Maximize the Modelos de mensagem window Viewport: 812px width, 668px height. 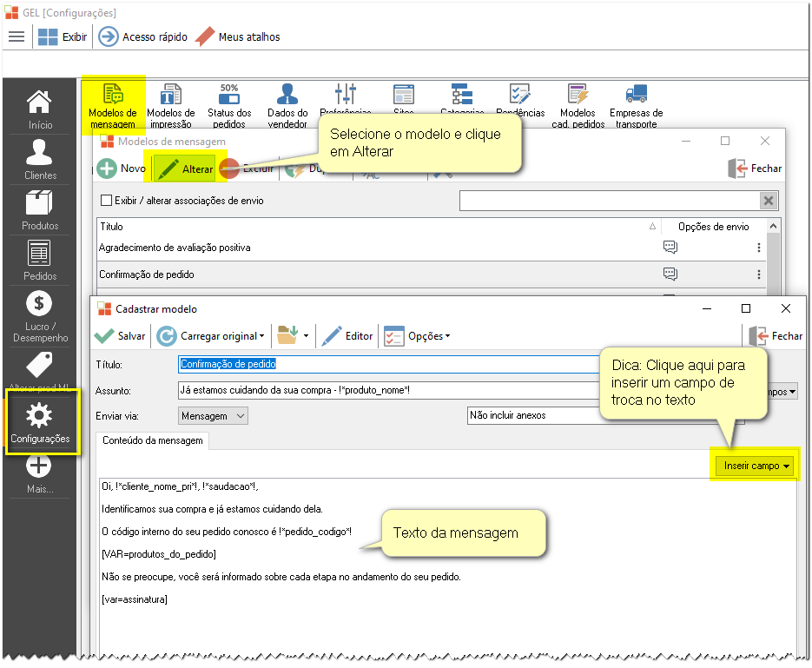[x=725, y=141]
